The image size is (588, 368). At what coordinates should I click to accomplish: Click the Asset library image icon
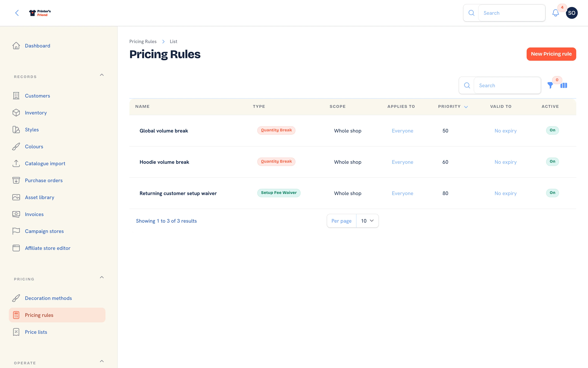click(16, 197)
